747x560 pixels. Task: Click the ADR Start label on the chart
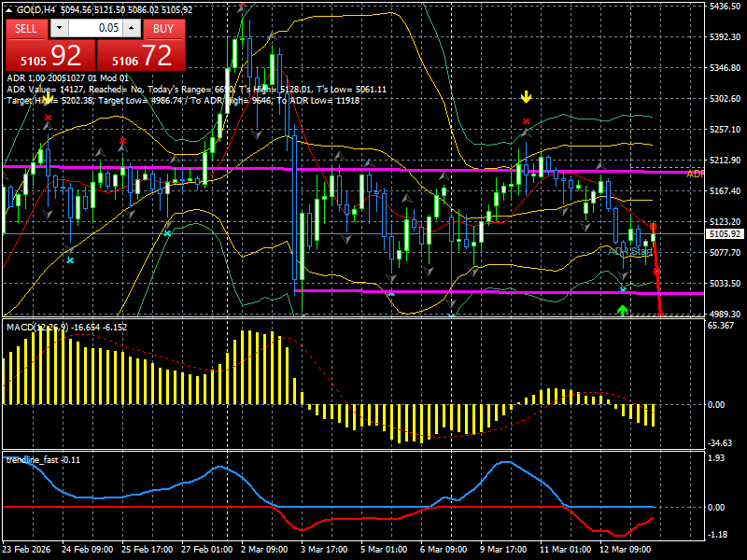629,251
